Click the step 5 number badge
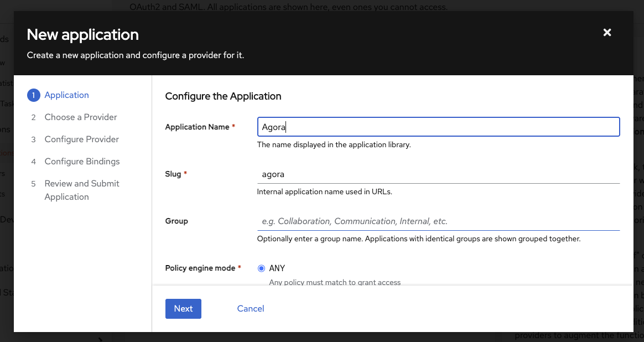The width and height of the screenshot is (644, 342). pos(33,184)
